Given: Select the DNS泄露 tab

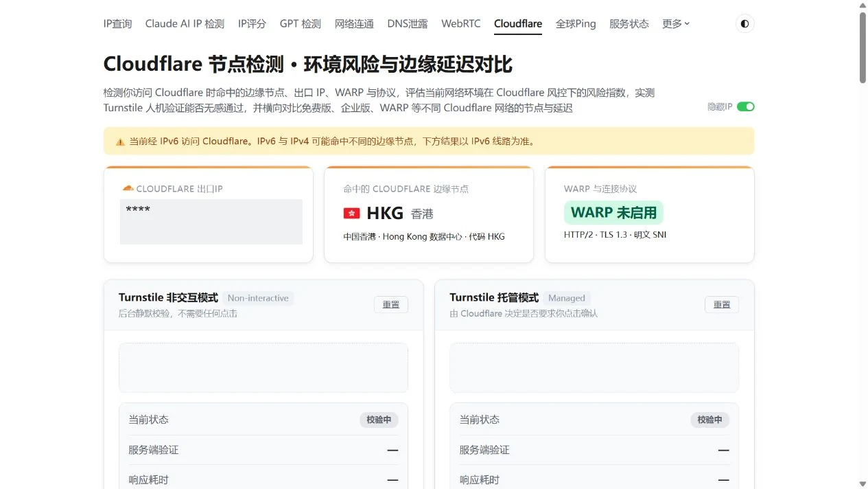Looking at the screenshot, I should 408,23.
